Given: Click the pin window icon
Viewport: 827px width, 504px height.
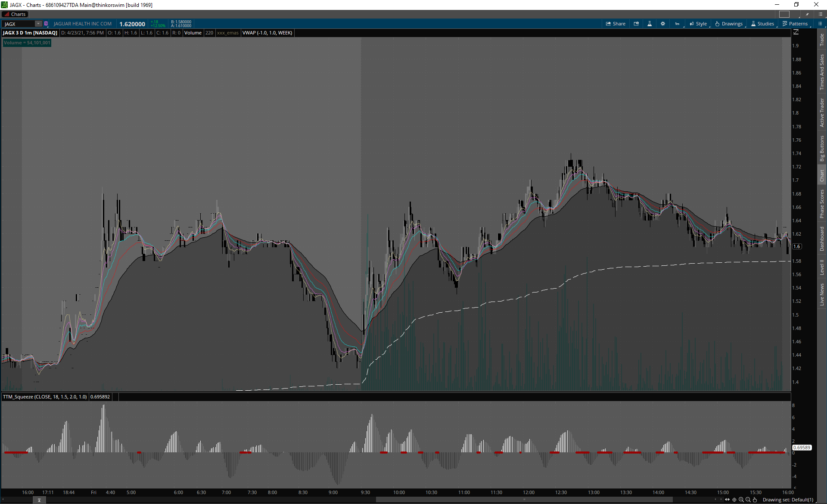Looking at the screenshot, I should pos(807,14).
